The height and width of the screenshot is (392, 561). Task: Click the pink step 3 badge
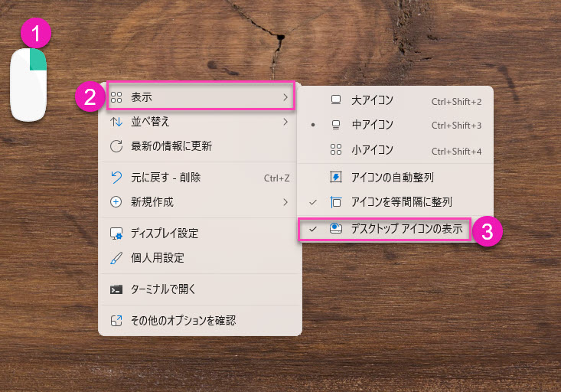pos(487,232)
